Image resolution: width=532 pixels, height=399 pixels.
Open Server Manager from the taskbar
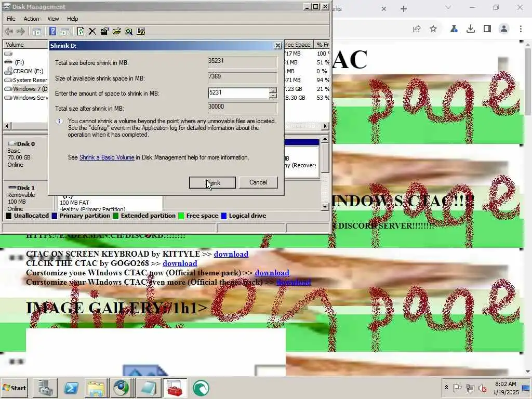(x=45, y=388)
